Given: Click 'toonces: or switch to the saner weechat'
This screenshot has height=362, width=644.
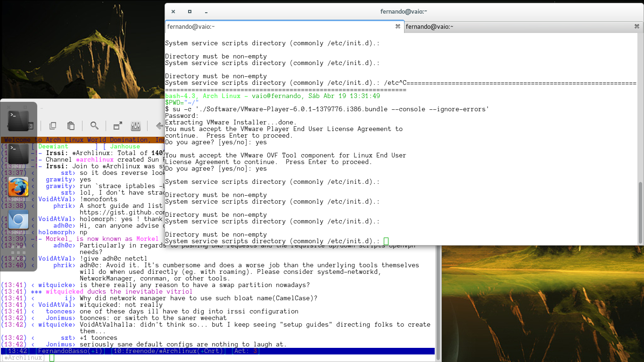Looking at the screenshot, I should point(153,318).
